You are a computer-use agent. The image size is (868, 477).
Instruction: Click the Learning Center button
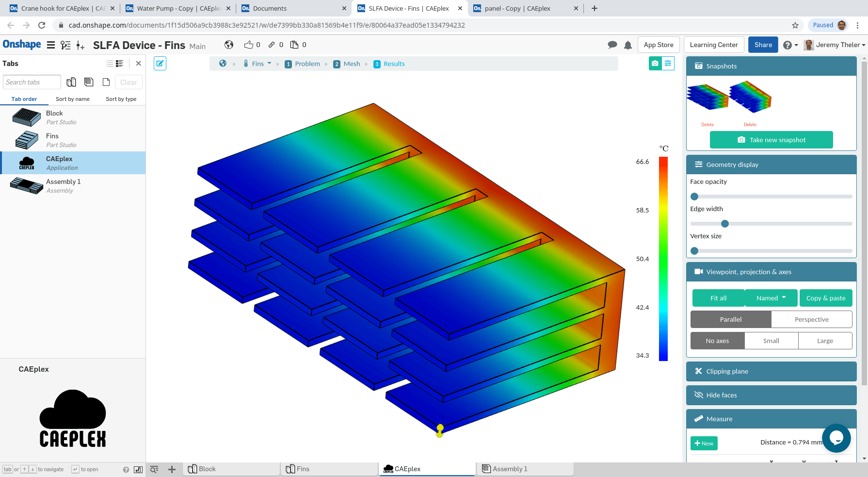tap(713, 45)
